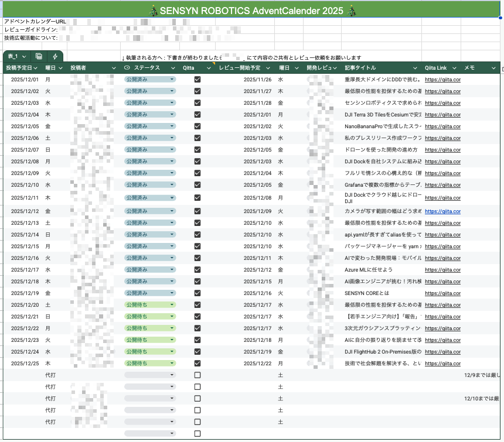The width and height of the screenshot is (504, 442).
Task: Grab the blue selection handle beside the title banner
Action: pos(500,18)
